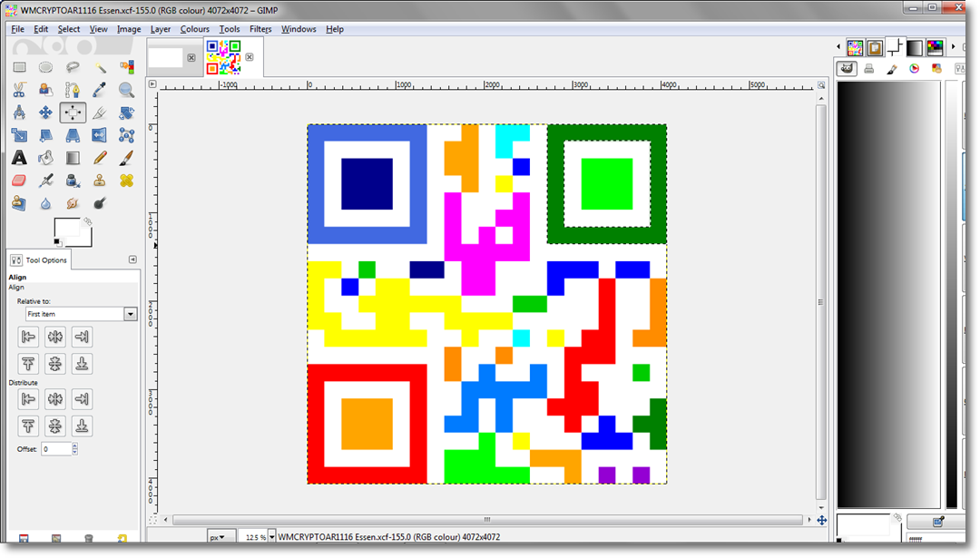The height and width of the screenshot is (558, 980).
Task: Open the Relative to dropdown showing First item
Action: click(81, 314)
